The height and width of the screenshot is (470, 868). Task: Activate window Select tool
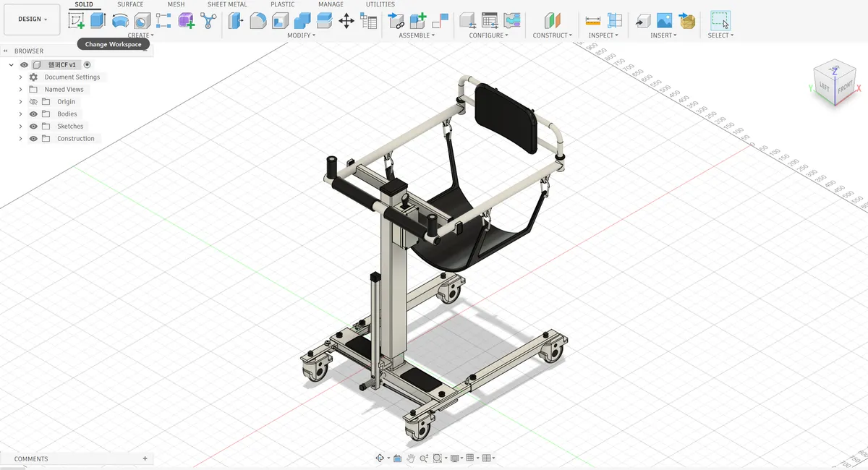[x=720, y=21]
